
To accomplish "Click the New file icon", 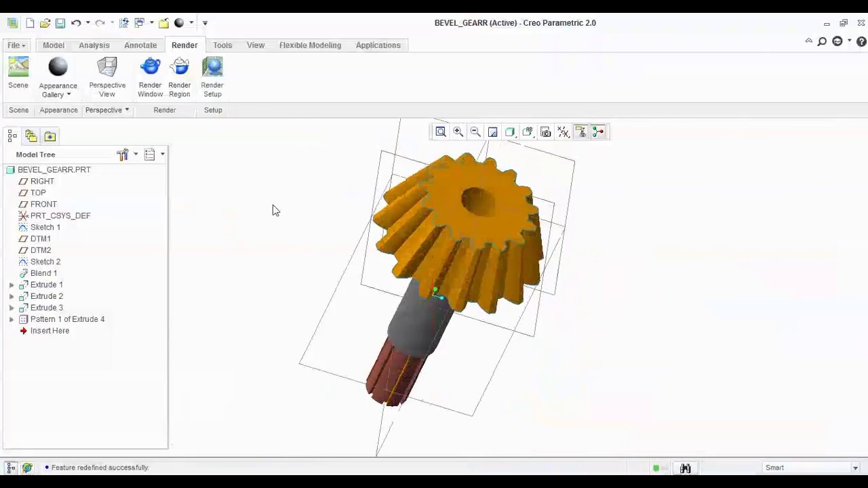I will click(x=30, y=23).
